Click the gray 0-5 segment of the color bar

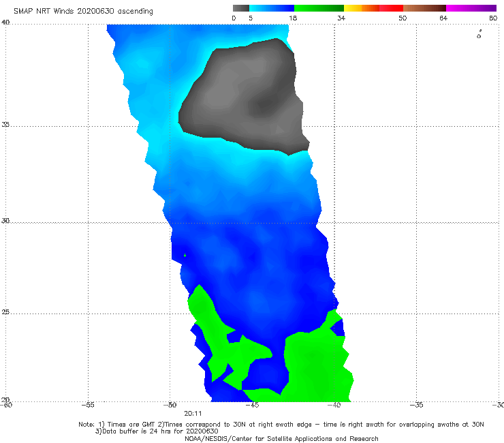241,8
